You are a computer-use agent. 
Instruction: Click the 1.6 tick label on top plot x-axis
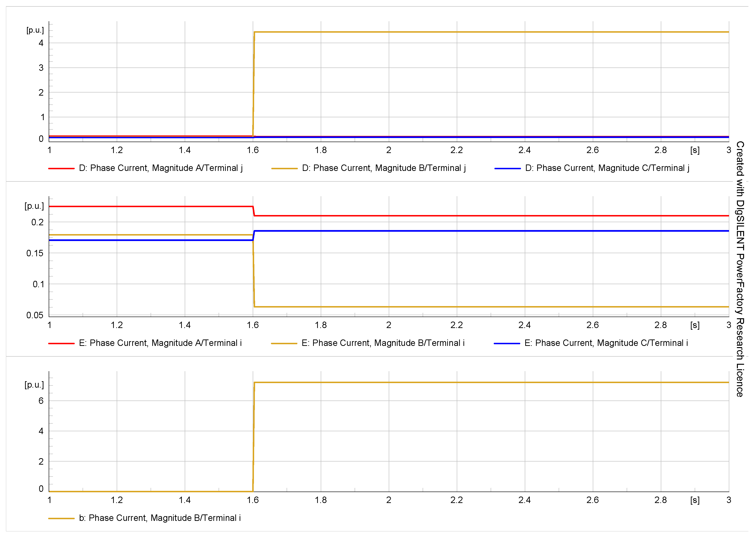pos(253,150)
